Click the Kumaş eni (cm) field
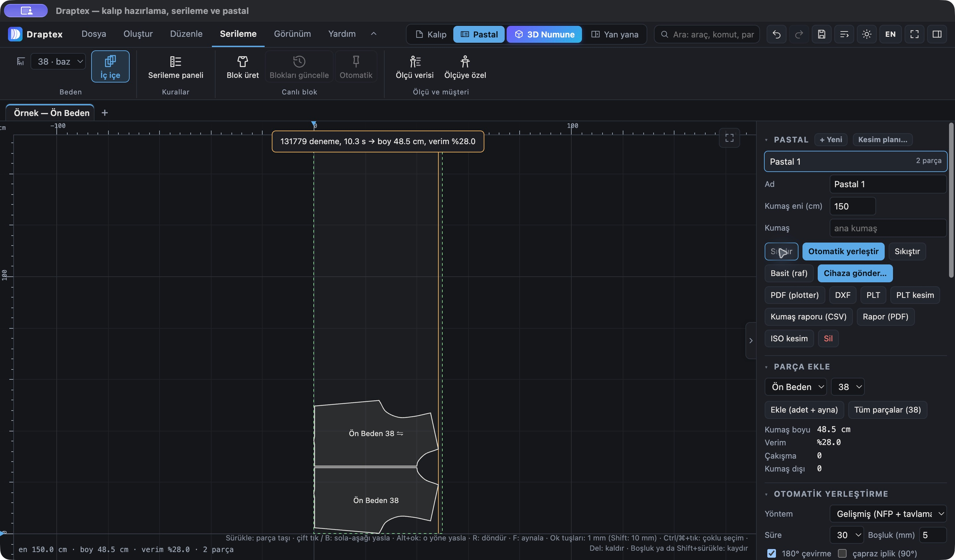The image size is (955, 560). pos(853,206)
